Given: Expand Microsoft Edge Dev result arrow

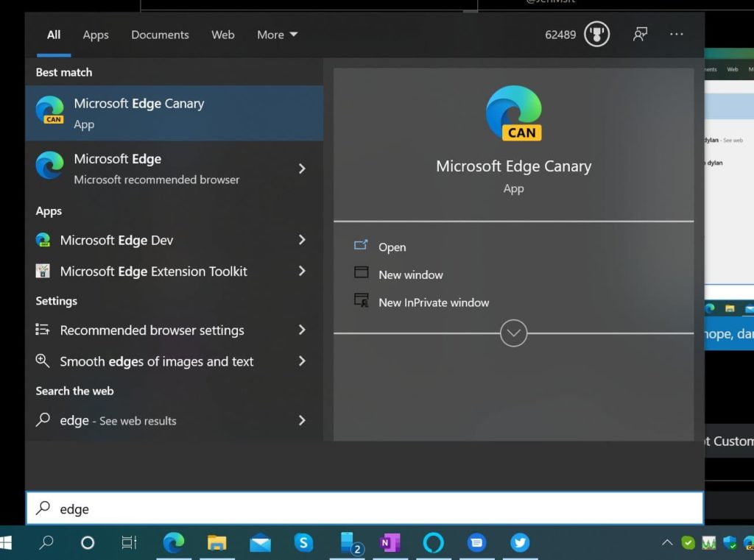Looking at the screenshot, I should (302, 240).
